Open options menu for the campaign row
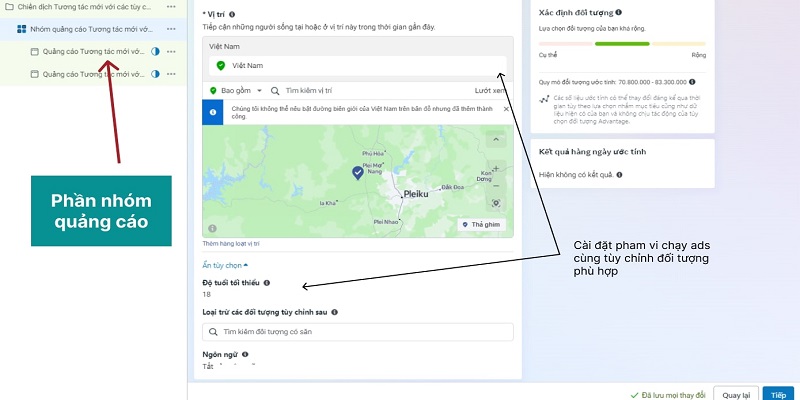Image resolution: width=800 pixels, height=400 pixels. click(x=171, y=7)
